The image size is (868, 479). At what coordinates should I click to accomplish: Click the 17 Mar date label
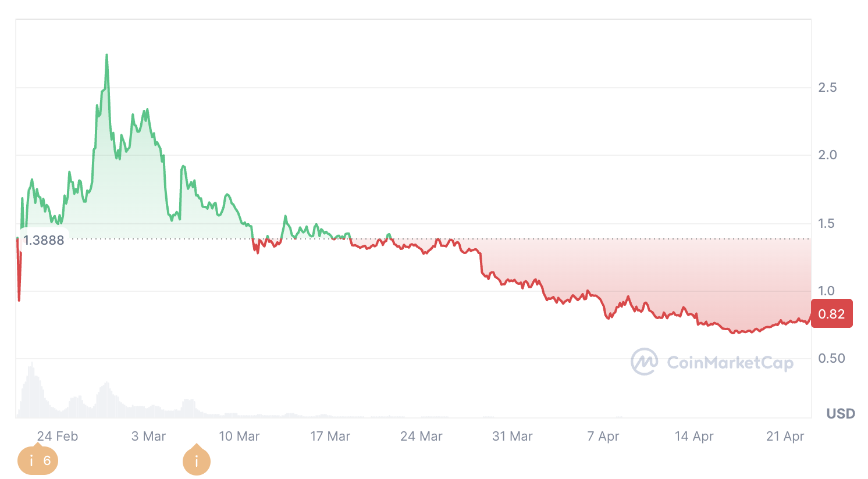330,436
